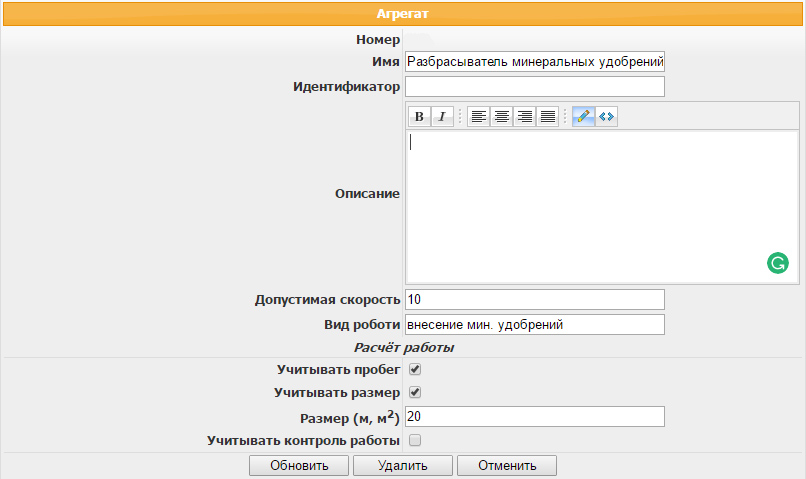Align description text right
This screenshot has width=806, height=479.
(524, 117)
